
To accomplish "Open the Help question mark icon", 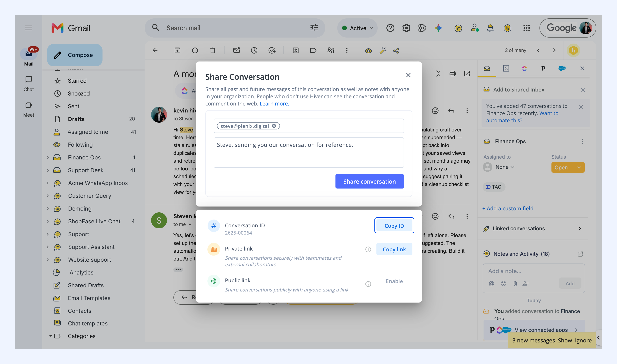I will pyautogui.click(x=390, y=28).
